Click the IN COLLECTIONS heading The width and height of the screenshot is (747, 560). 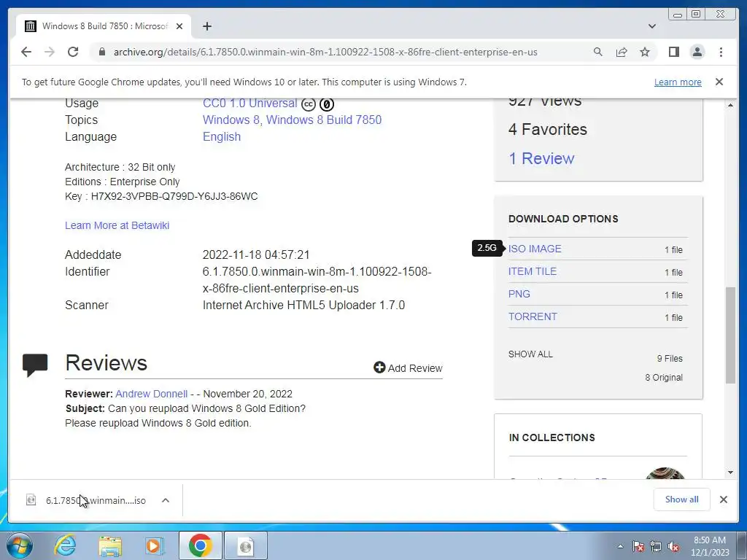pyautogui.click(x=551, y=437)
